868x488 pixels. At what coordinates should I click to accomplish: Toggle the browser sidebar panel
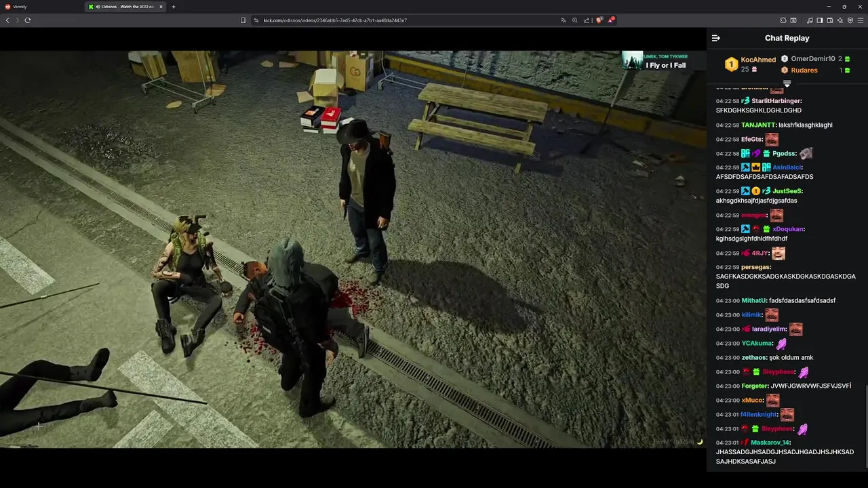pyautogui.click(x=819, y=20)
